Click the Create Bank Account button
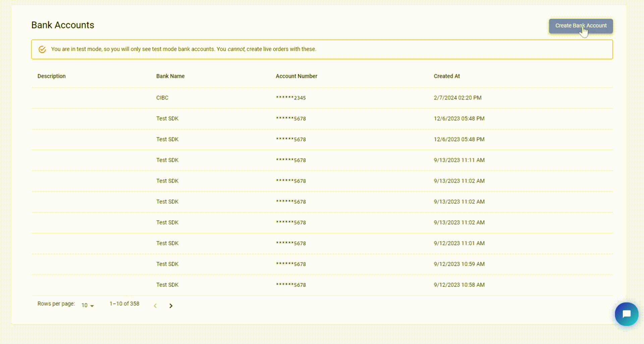The width and height of the screenshot is (644, 344). click(581, 26)
